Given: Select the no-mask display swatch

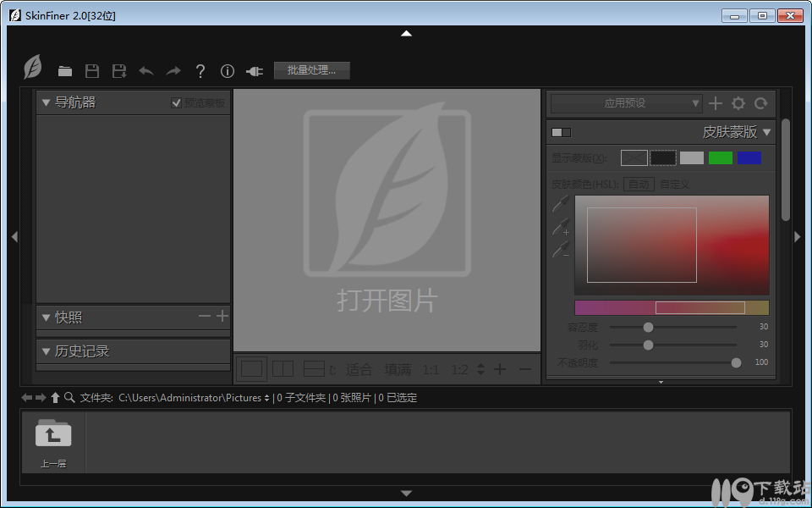Looking at the screenshot, I should tap(634, 157).
